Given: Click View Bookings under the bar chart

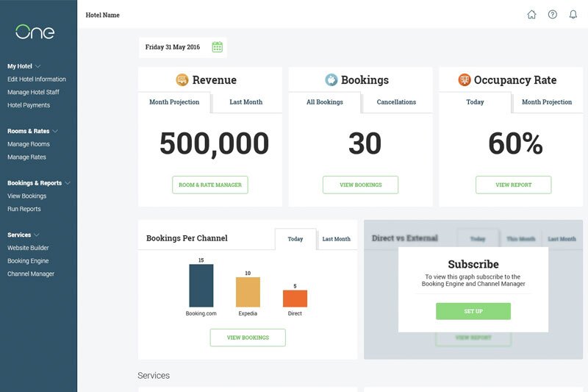Looking at the screenshot, I should coord(248,338).
